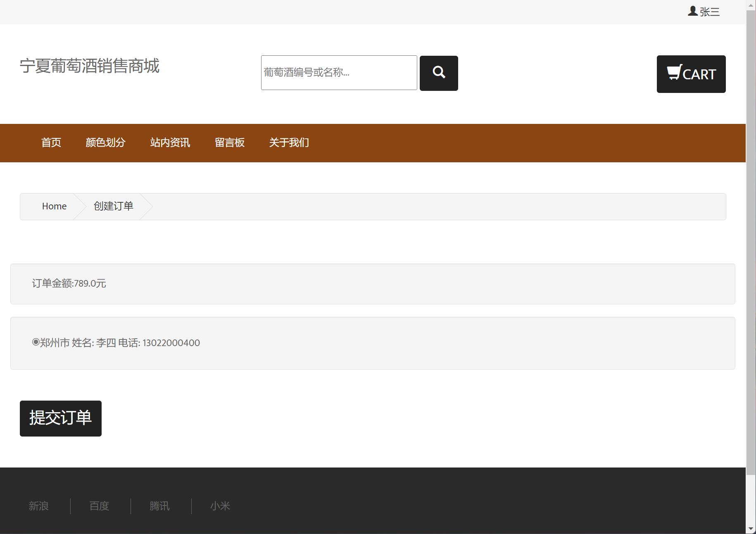Click the 创建订单 breadcrumb entry
Viewport: 756px width, 534px height.
click(x=113, y=206)
